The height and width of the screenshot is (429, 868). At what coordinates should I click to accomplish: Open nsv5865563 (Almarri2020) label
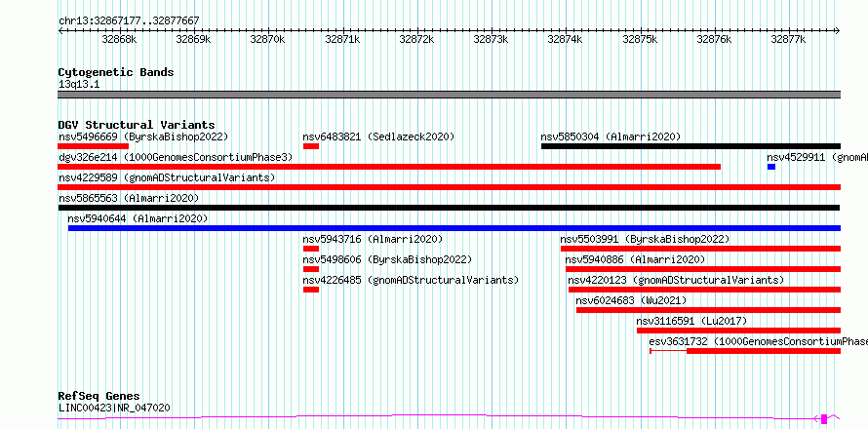pos(129,198)
